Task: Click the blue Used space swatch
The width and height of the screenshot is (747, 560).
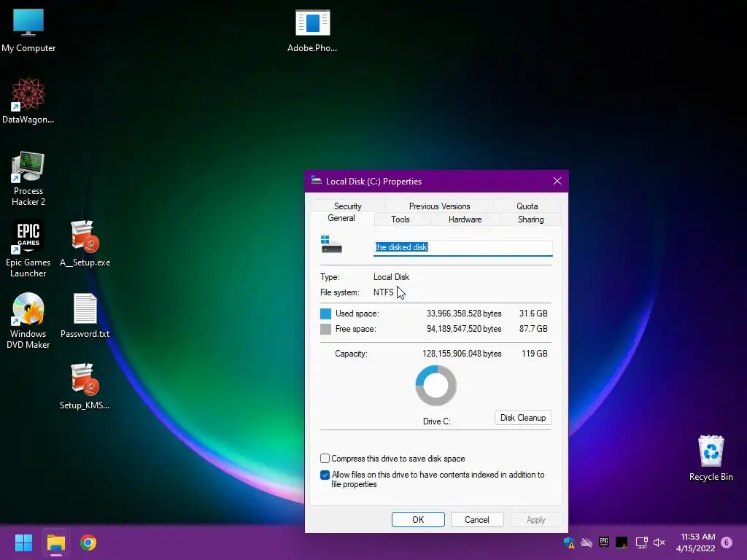Action: [325, 314]
